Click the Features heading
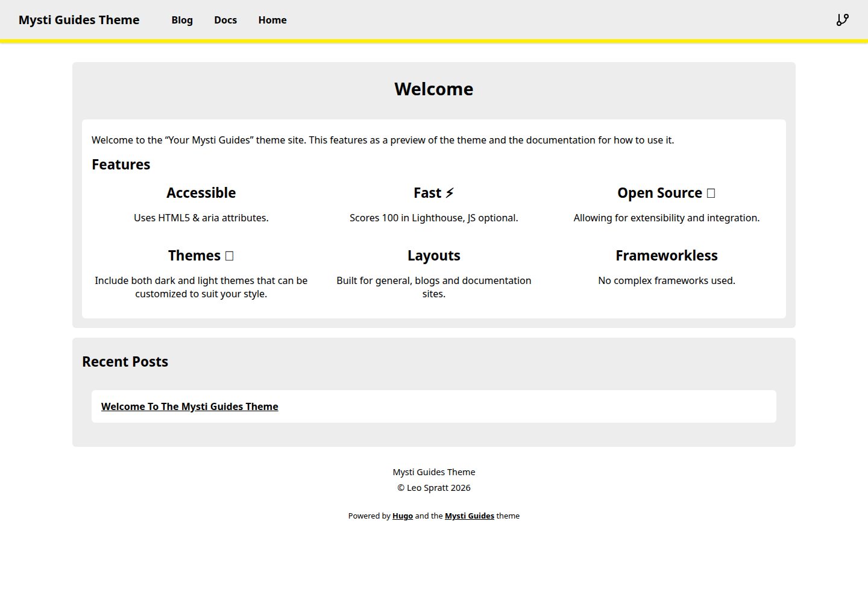The width and height of the screenshot is (868, 603). 121,165
